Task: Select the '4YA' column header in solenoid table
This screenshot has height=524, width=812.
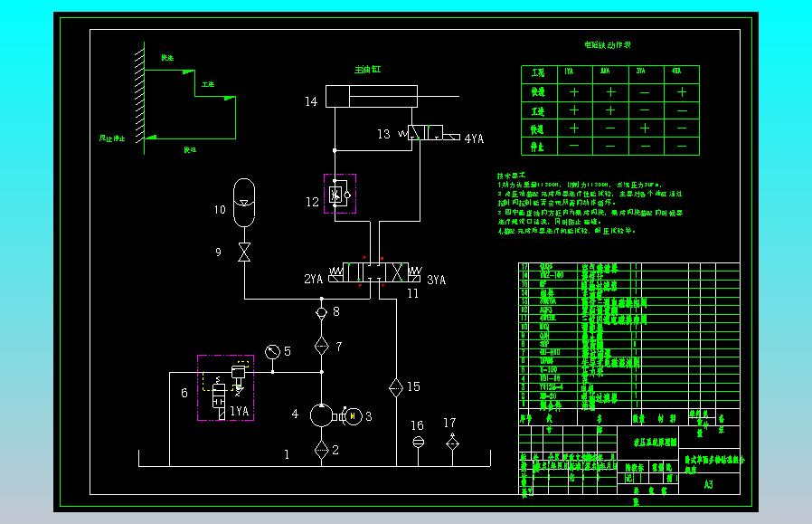Action: (x=676, y=71)
